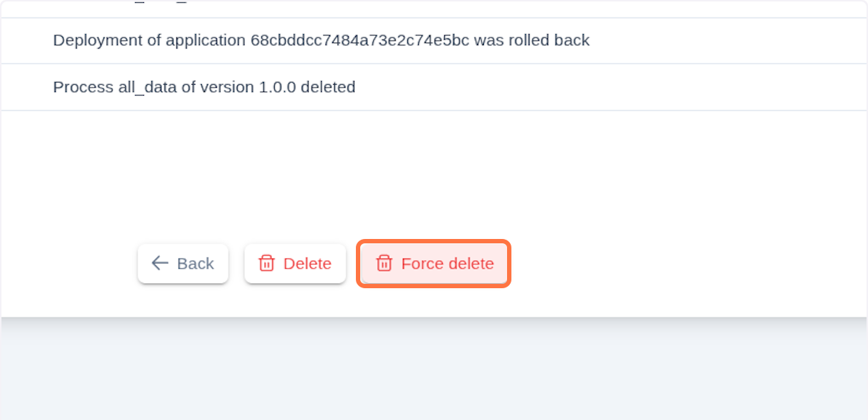Click the bin icon in the highlighted button
Viewport: 868px width, 420px height.
click(384, 264)
